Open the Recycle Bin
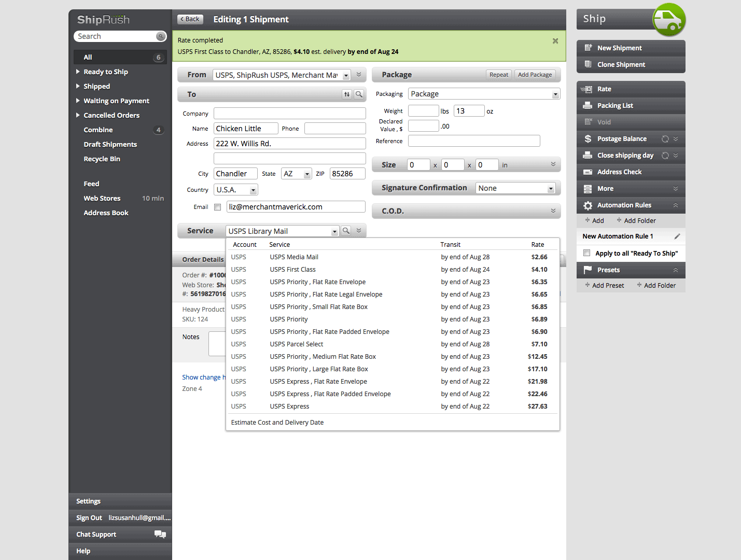The height and width of the screenshot is (560, 741). (x=102, y=159)
